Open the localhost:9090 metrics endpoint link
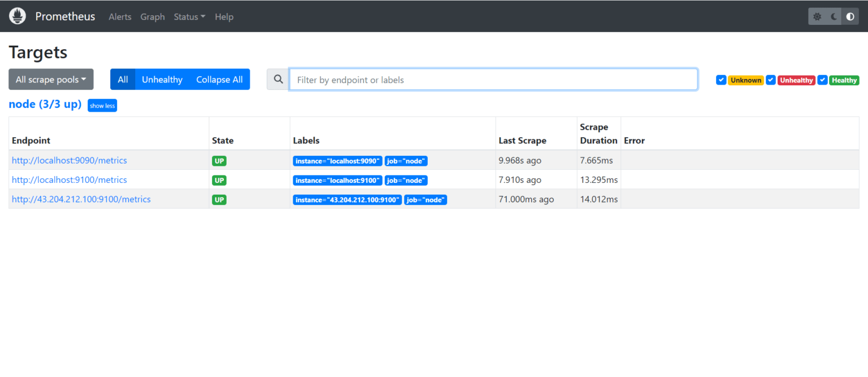This screenshot has height=377, width=868. (x=69, y=160)
